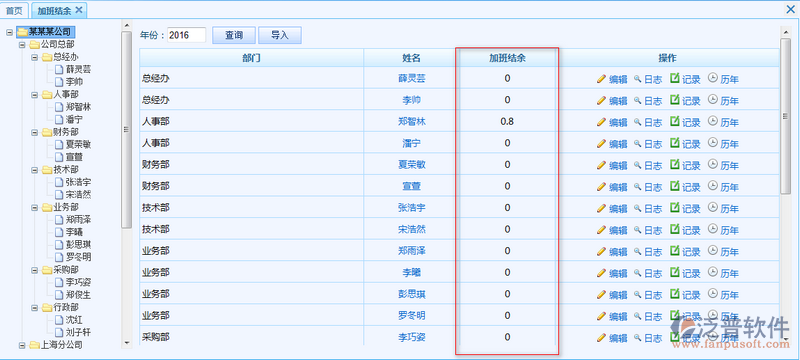The width and height of the screenshot is (800, 360).
Task: Sort by the 部门 column header
Action: (252, 58)
